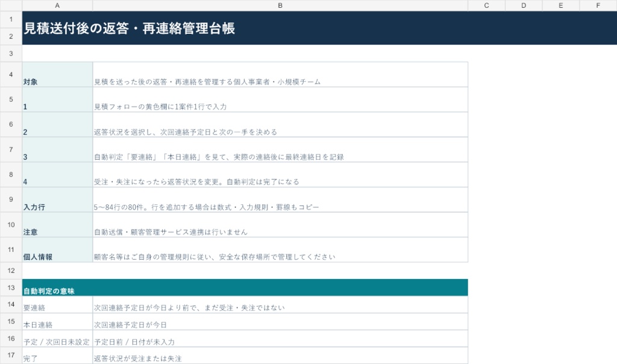
Task: Select row 9 header
Action: point(11,199)
